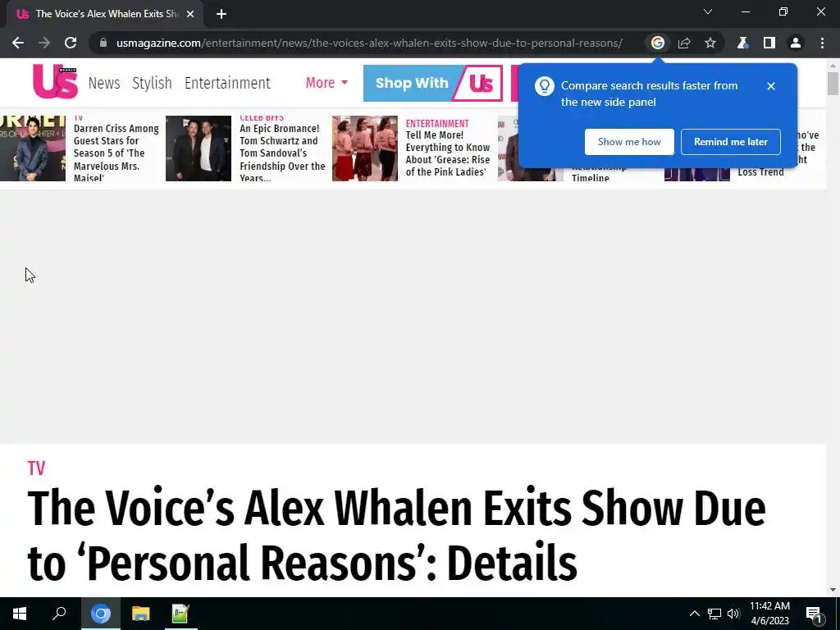Expand the tab search chevron
840x630 pixels.
[708, 11]
